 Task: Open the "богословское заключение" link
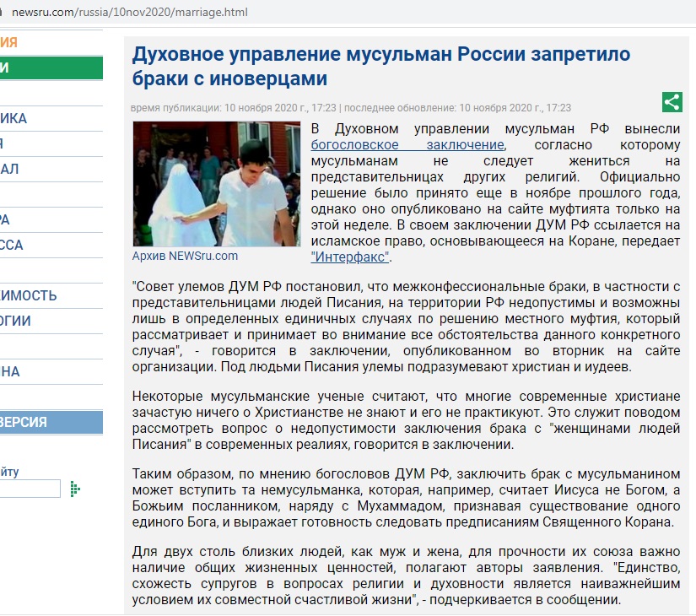[407, 145]
